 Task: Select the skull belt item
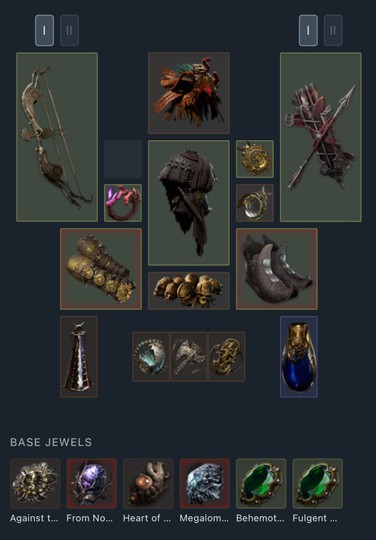coord(189,291)
